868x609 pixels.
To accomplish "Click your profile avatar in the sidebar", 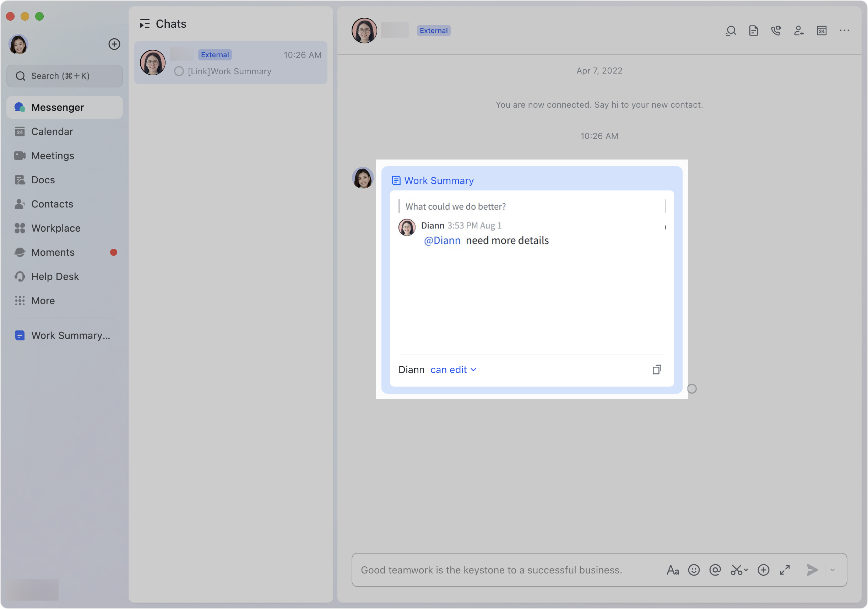I will (18, 44).
